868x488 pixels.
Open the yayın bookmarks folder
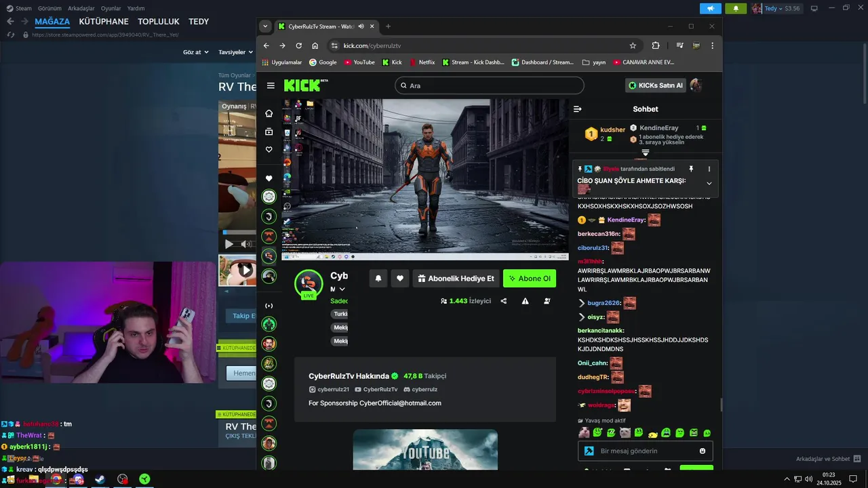point(594,62)
